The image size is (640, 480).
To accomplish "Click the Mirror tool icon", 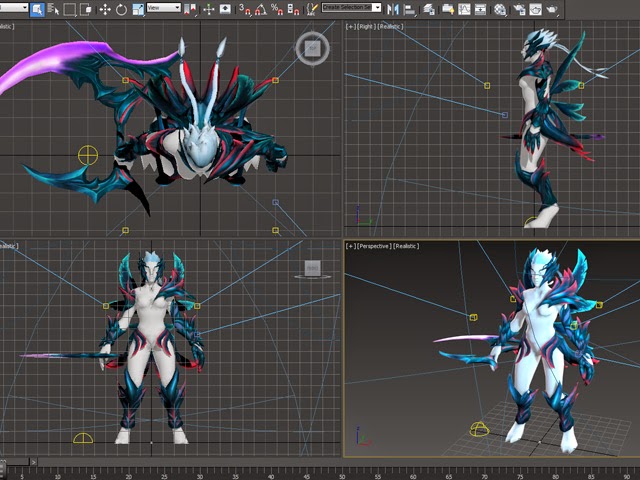I will pos(393,9).
